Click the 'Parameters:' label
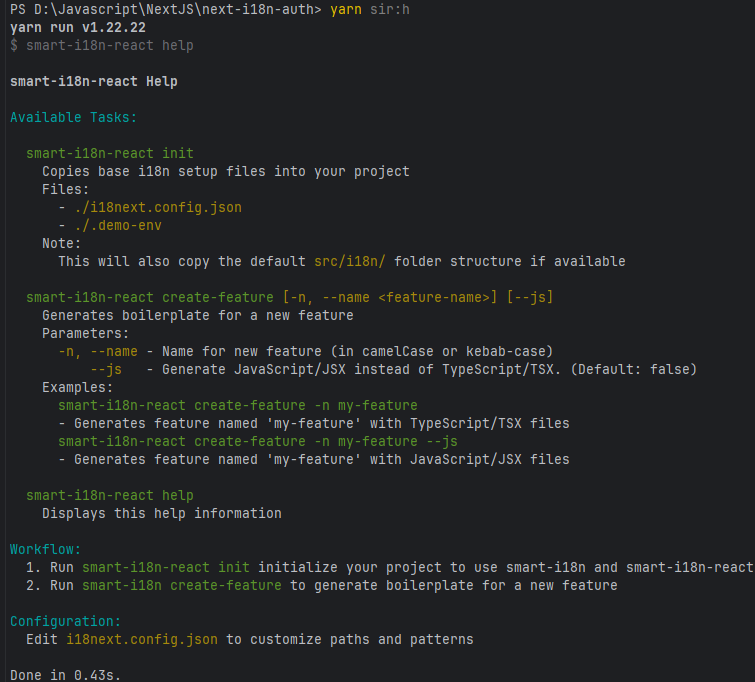The height and width of the screenshot is (682, 755). click(x=86, y=333)
